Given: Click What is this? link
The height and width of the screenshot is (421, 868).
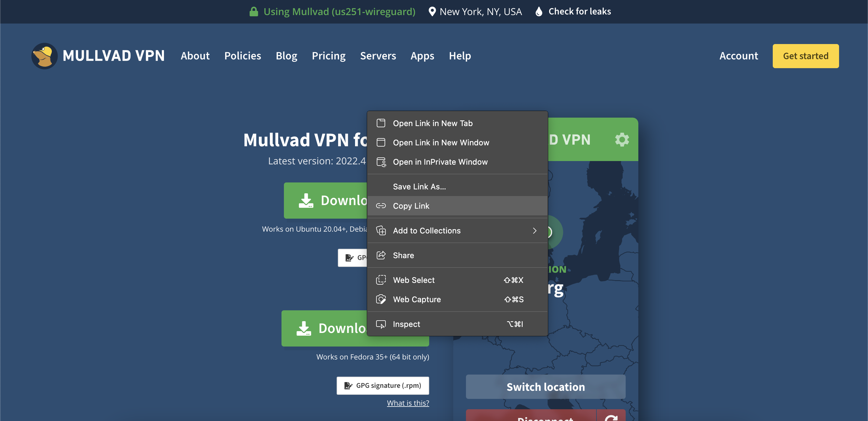Looking at the screenshot, I should [x=408, y=403].
